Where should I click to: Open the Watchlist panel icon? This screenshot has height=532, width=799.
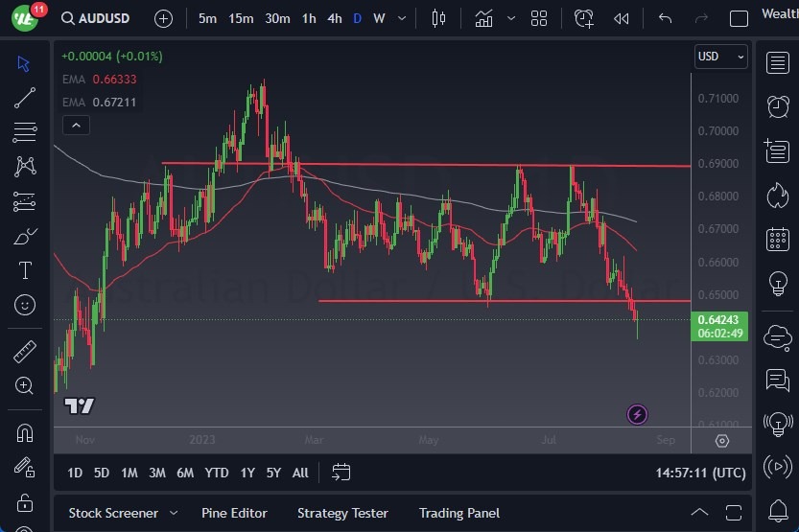(x=778, y=63)
